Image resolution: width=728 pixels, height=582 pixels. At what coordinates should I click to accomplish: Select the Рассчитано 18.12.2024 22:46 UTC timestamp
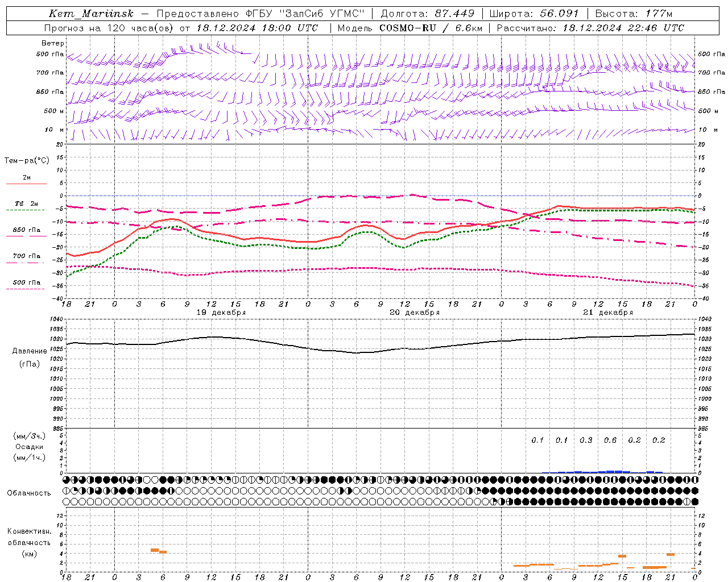[590, 28]
